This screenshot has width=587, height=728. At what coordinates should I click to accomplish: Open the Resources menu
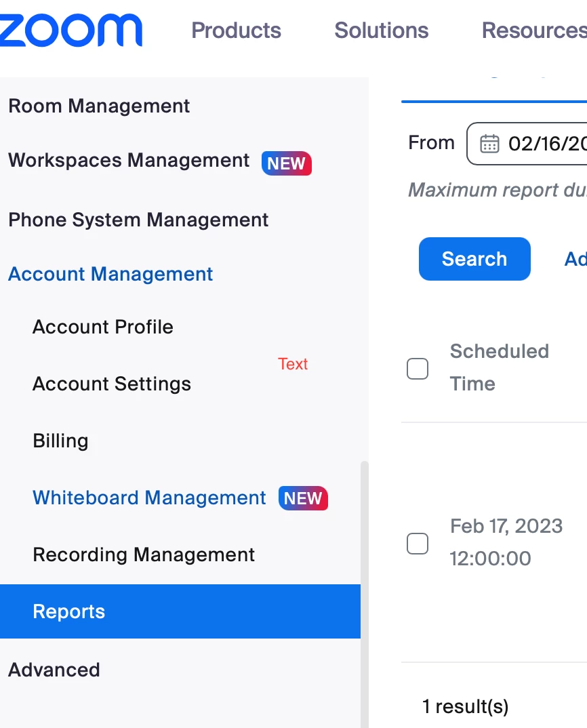point(534,31)
